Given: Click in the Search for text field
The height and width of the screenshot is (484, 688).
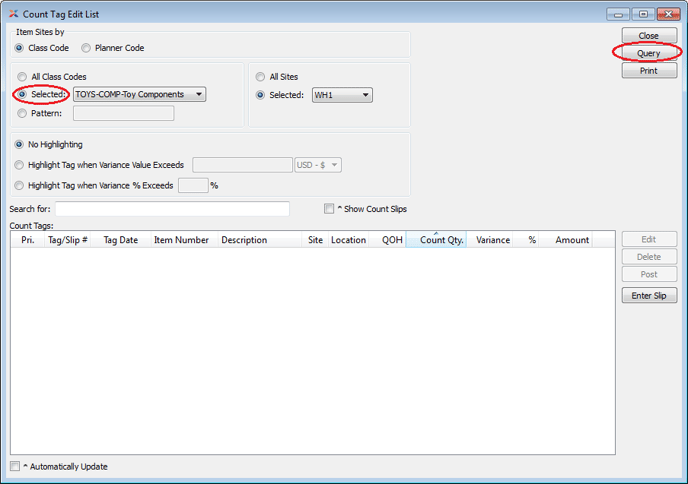Looking at the screenshot, I should coord(172,209).
